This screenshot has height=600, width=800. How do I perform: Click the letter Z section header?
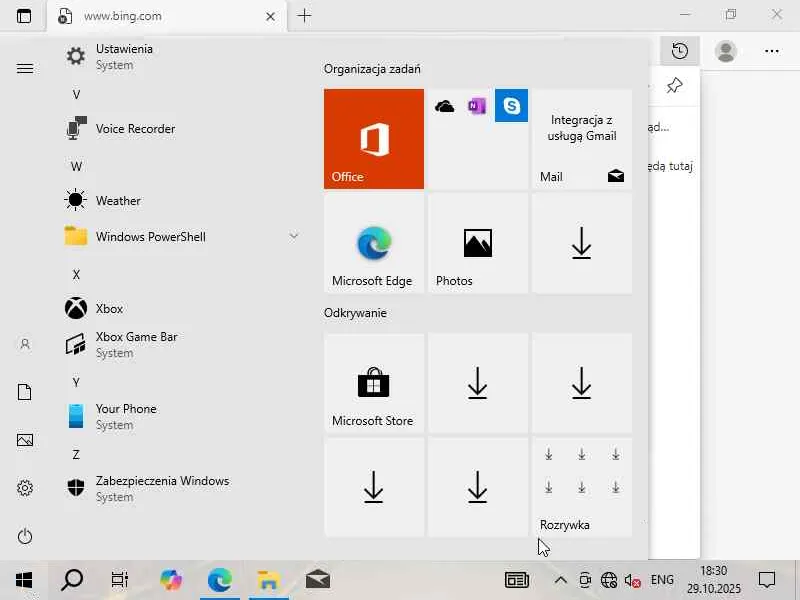pyautogui.click(x=76, y=455)
